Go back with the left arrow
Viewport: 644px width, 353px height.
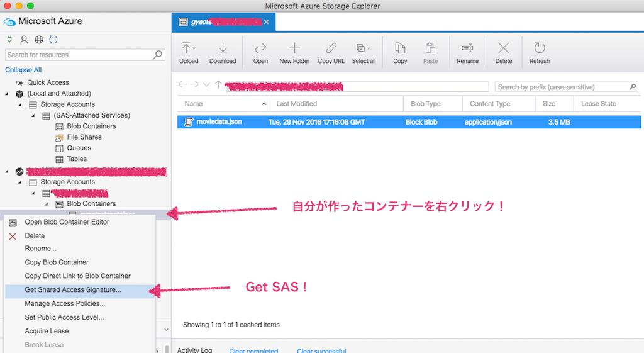coord(182,84)
